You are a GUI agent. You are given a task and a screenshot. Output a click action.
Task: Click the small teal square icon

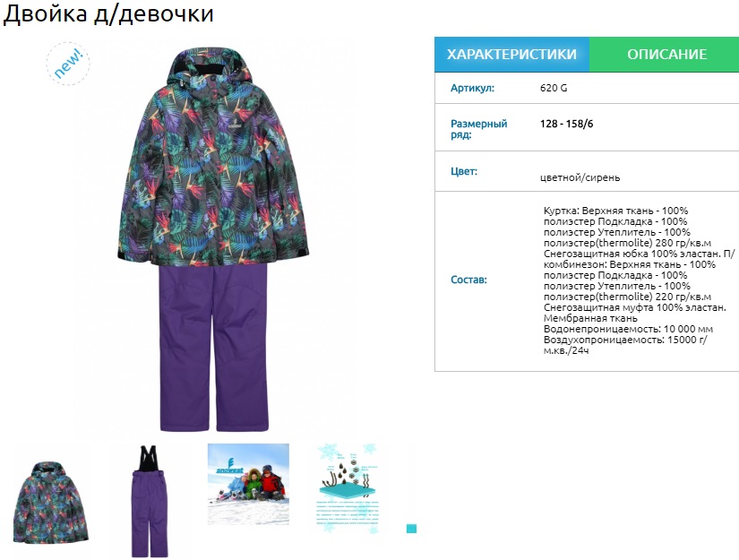(x=411, y=529)
